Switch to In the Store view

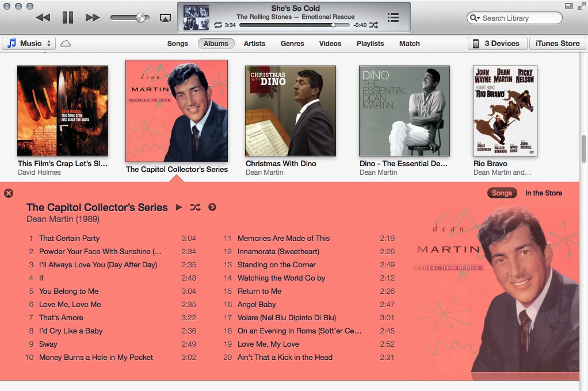pos(543,193)
